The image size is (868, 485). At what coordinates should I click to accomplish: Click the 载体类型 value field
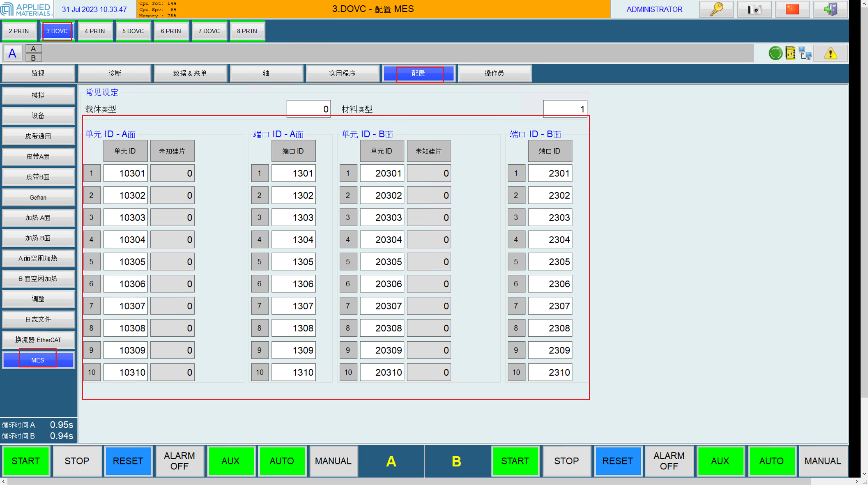[308, 109]
